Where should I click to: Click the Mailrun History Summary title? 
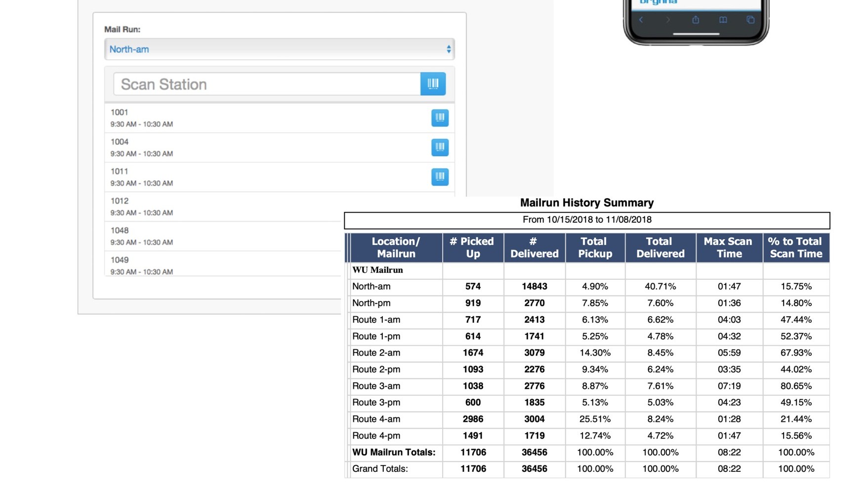click(587, 203)
